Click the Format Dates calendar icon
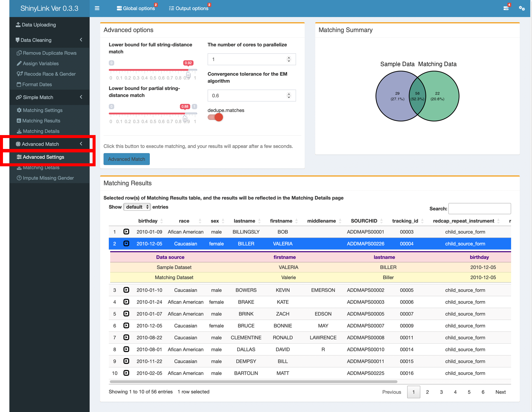The width and height of the screenshot is (532, 412). point(19,84)
